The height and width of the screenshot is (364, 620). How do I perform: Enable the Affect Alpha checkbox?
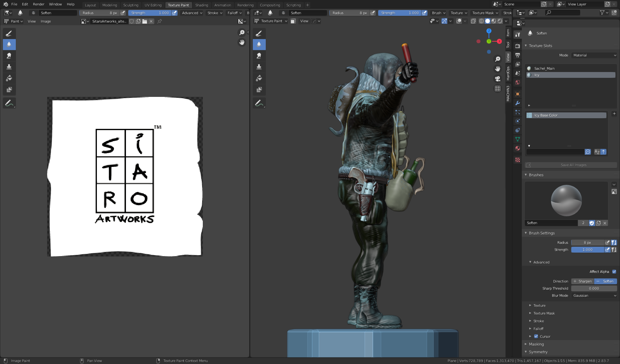pyautogui.click(x=614, y=272)
